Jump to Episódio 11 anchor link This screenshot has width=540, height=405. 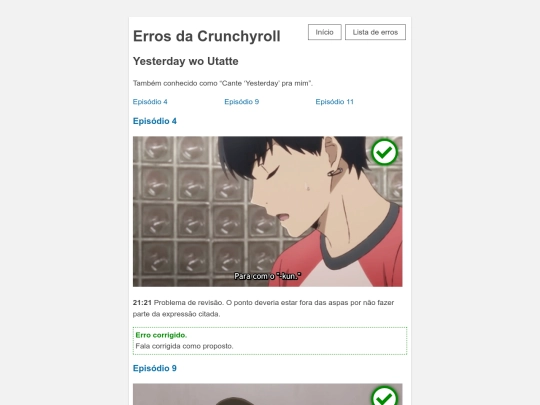pyautogui.click(x=334, y=102)
